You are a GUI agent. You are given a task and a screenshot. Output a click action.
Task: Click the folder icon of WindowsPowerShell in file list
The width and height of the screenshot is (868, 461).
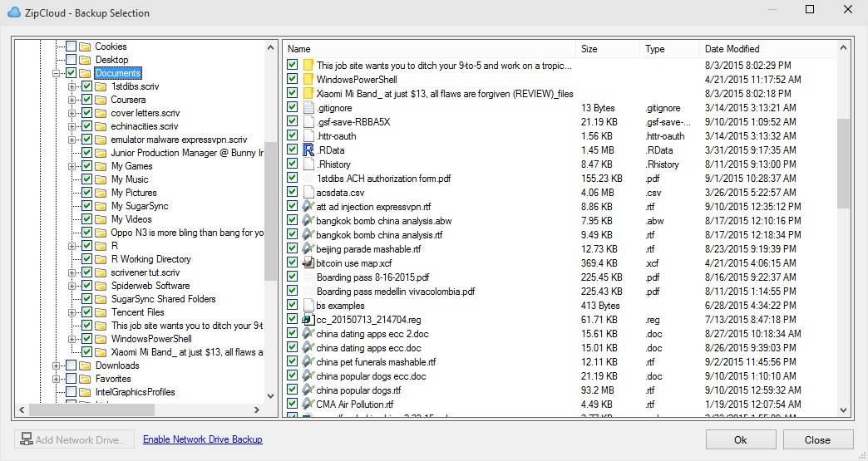coord(308,79)
